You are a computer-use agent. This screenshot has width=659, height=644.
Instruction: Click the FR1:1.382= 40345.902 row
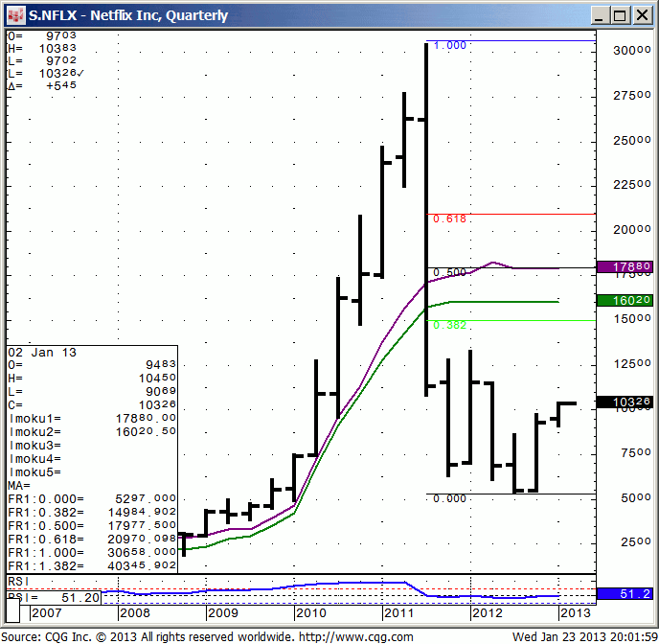coord(92,565)
